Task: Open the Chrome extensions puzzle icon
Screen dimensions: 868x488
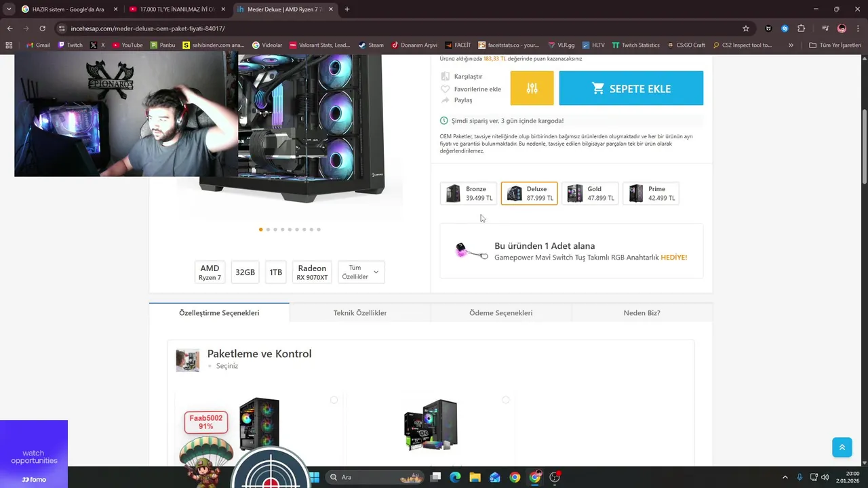Action: (x=802, y=28)
